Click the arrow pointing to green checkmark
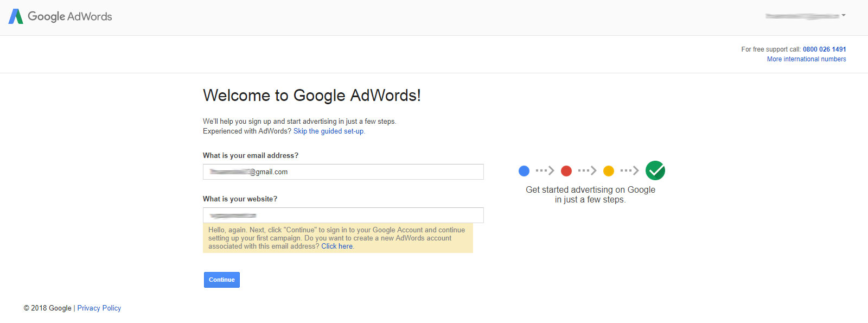The image size is (868, 323). click(629, 171)
